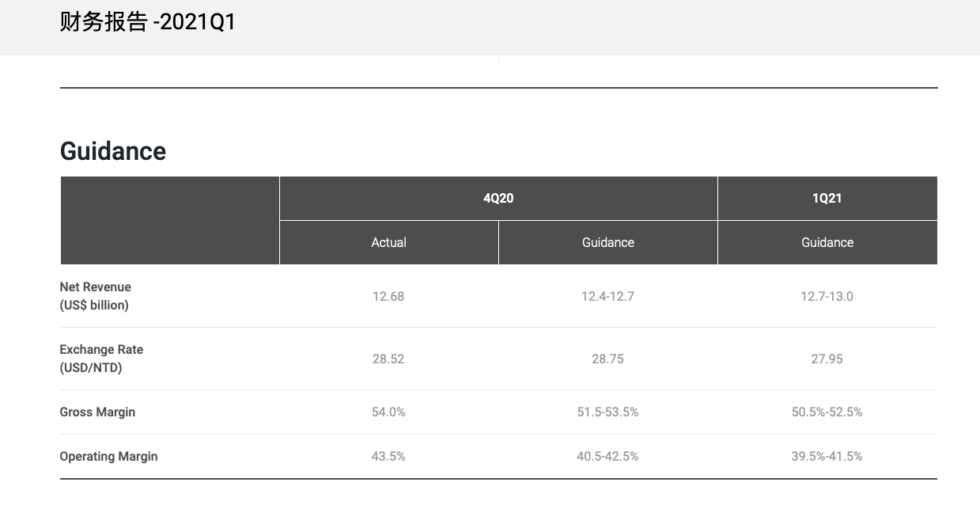Click the Guidance header under 4Q20

[607, 242]
